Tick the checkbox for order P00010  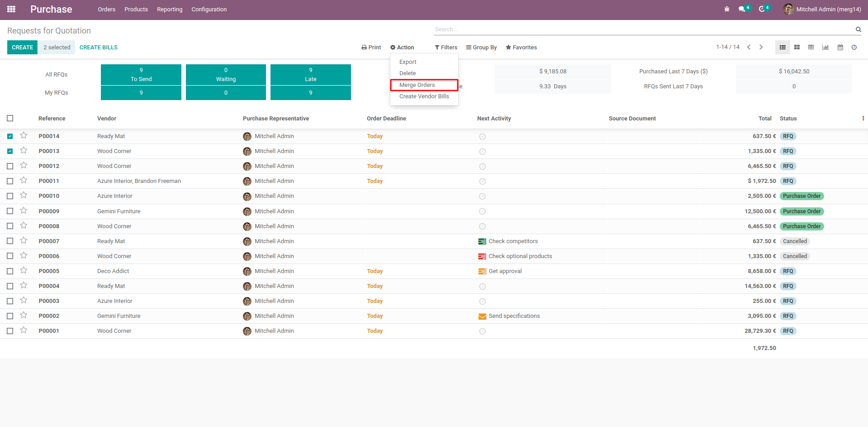(10, 196)
